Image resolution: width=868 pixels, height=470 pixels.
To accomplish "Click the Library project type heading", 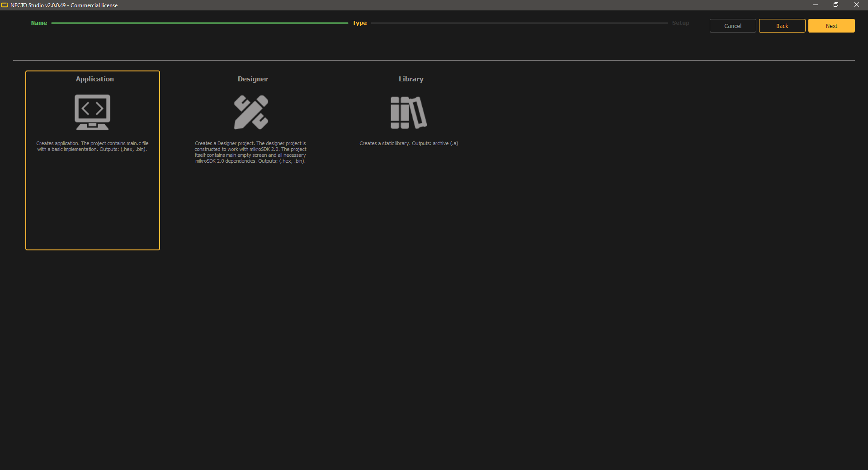I will (x=410, y=79).
